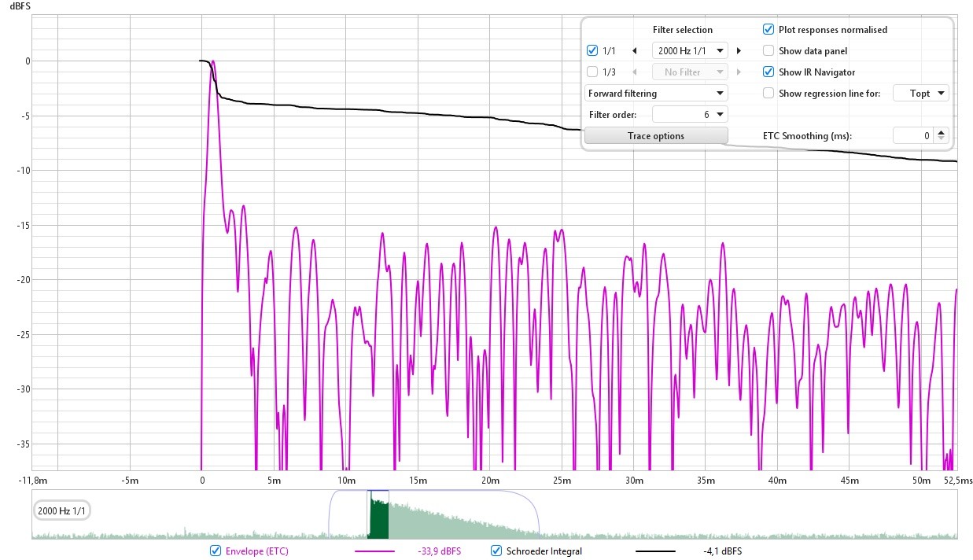Enable Show data panel option

tap(768, 51)
